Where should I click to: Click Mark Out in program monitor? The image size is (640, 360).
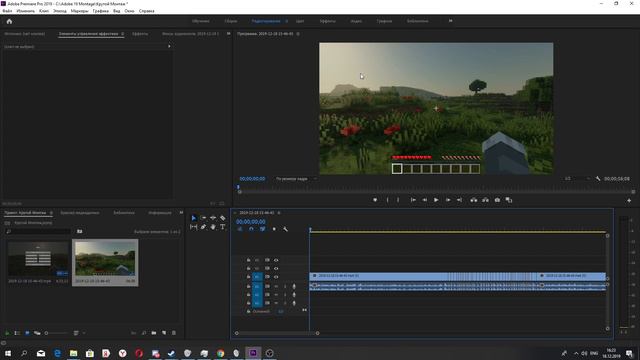point(398,200)
